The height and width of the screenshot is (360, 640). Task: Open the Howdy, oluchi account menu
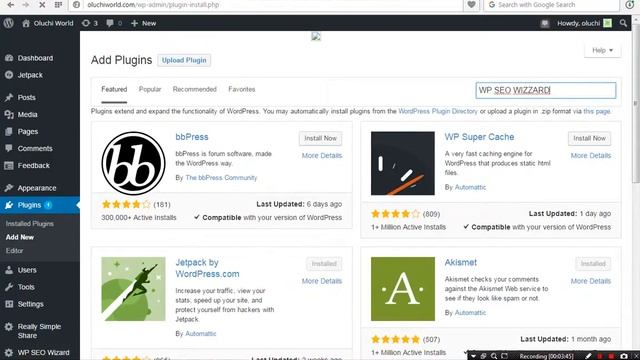584,23
